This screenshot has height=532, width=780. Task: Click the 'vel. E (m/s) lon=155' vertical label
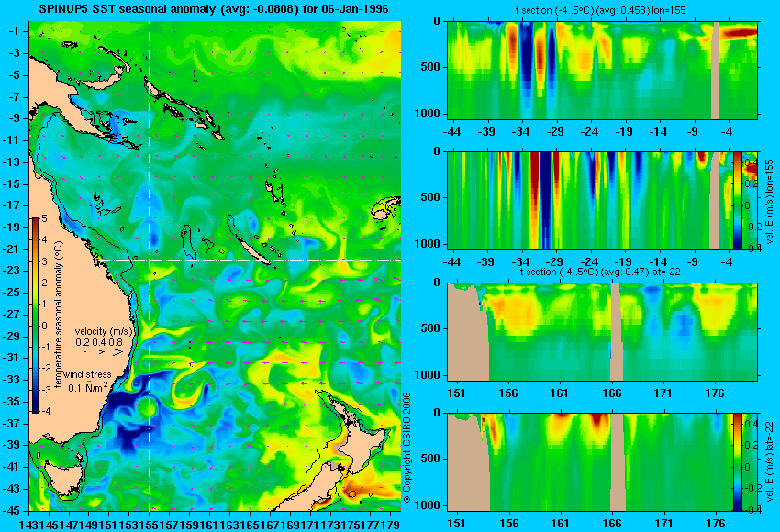click(x=770, y=202)
